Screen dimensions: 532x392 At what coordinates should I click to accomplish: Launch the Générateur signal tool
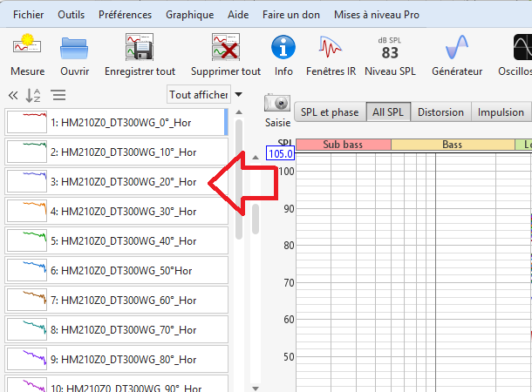coord(458,47)
